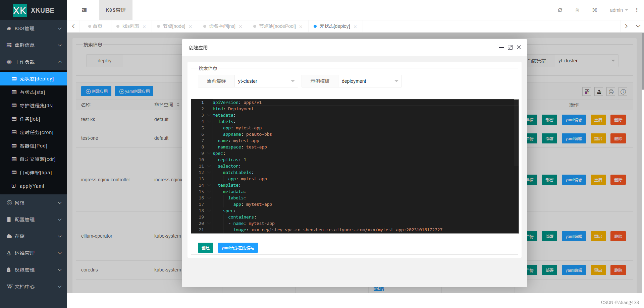Close the 命名空间[ns] tab
This screenshot has height=308, width=644.
pos(240,26)
